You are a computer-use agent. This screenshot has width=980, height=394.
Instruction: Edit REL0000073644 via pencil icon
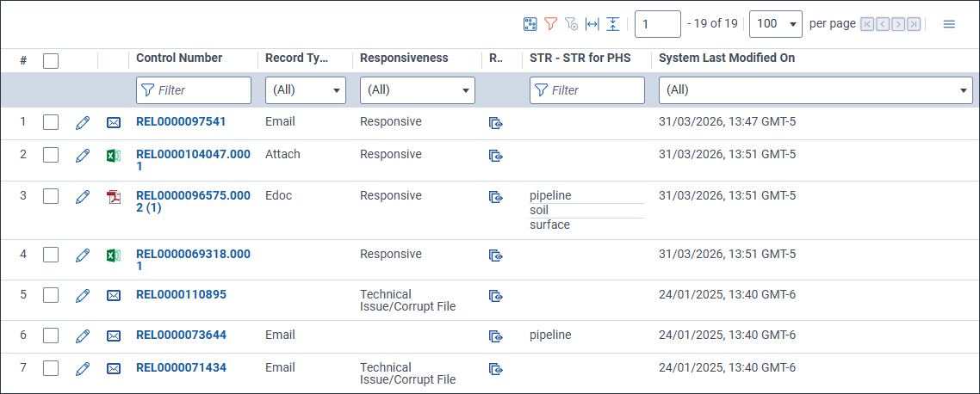pyautogui.click(x=83, y=336)
